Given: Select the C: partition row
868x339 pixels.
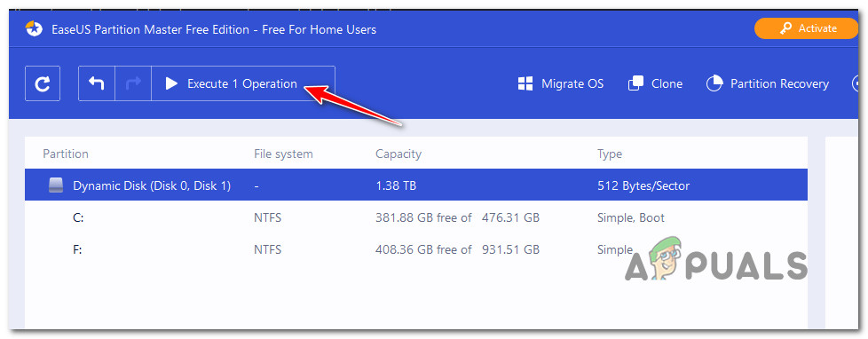Looking at the screenshot, I should pos(416,217).
